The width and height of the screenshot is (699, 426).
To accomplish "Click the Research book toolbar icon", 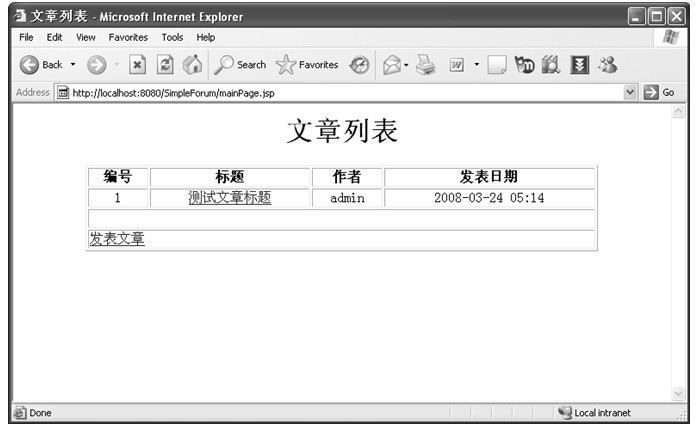I will (551, 65).
